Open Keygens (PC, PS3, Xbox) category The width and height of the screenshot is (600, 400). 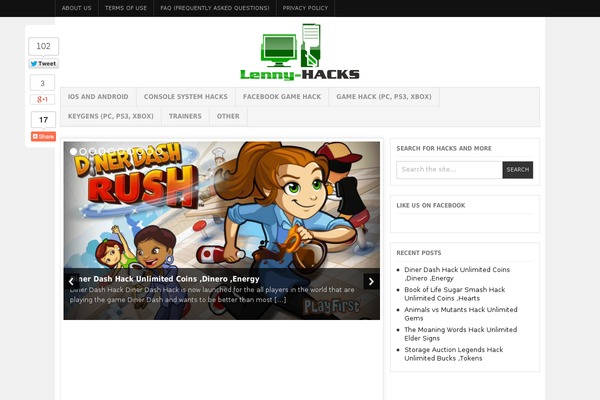(x=111, y=116)
